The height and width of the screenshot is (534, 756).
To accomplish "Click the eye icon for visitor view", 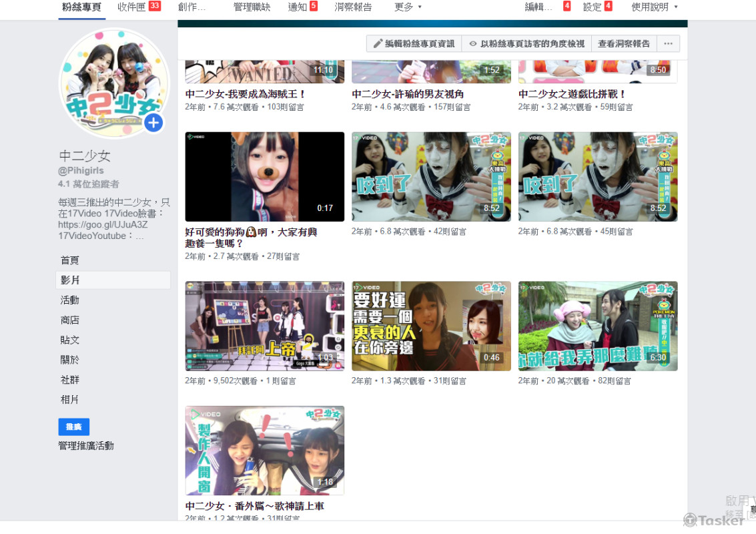I will tap(472, 44).
